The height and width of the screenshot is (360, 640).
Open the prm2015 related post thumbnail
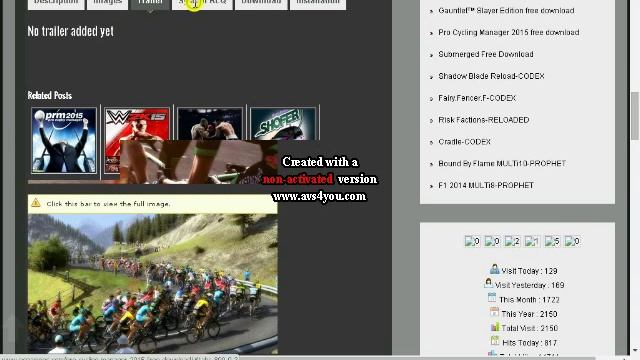click(x=64, y=140)
